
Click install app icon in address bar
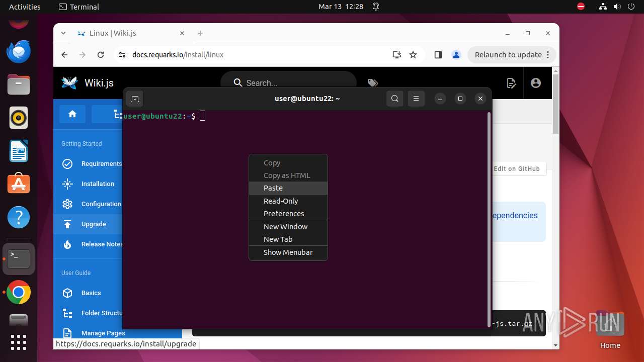(397, 55)
